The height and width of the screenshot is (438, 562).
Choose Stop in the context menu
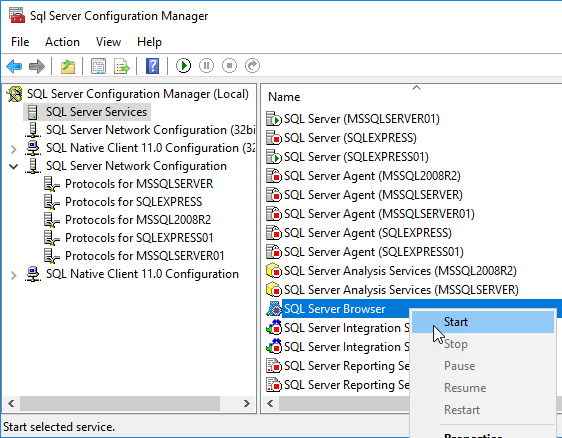pos(483,344)
